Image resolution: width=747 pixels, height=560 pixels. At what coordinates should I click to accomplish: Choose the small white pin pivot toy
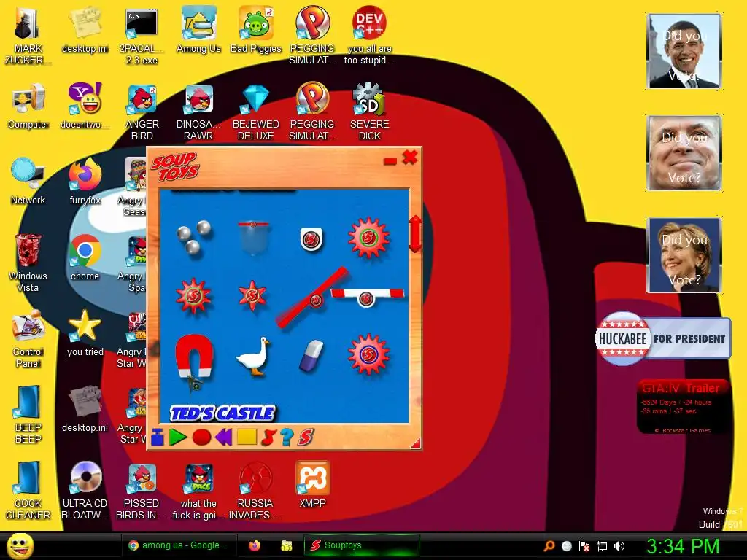click(311, 239)
